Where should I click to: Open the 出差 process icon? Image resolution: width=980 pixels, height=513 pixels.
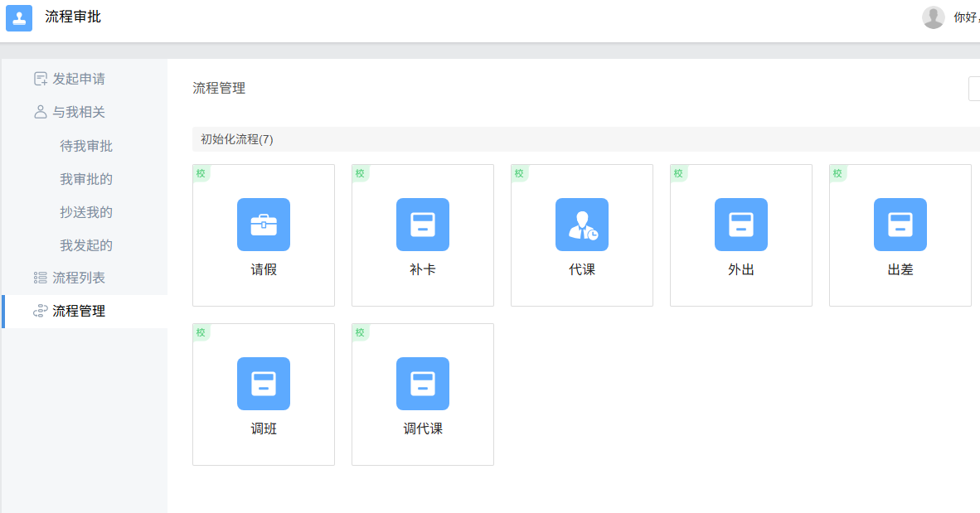[x=900, y=225]
